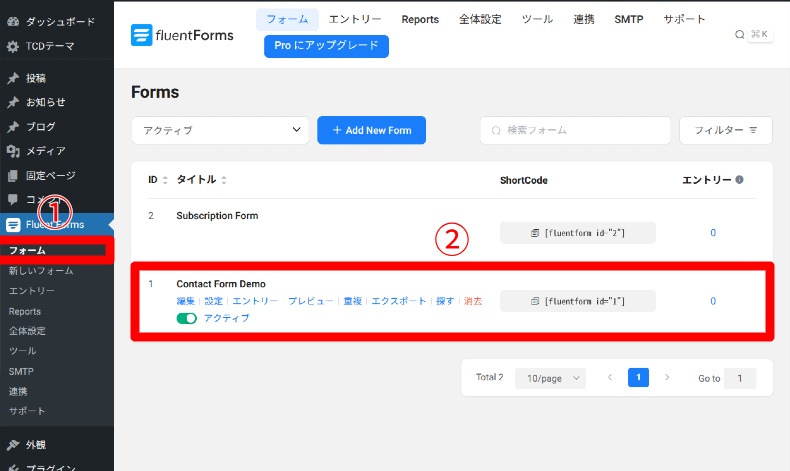Viewport: 790px width, 471px height.
Task: Click プレビュー link for Contact Form Demo
Action: (310, 301)
